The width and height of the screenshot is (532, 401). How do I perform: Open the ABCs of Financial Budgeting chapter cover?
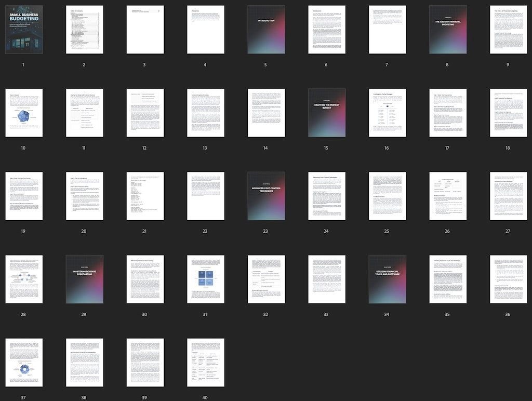[x=448, y=30]
